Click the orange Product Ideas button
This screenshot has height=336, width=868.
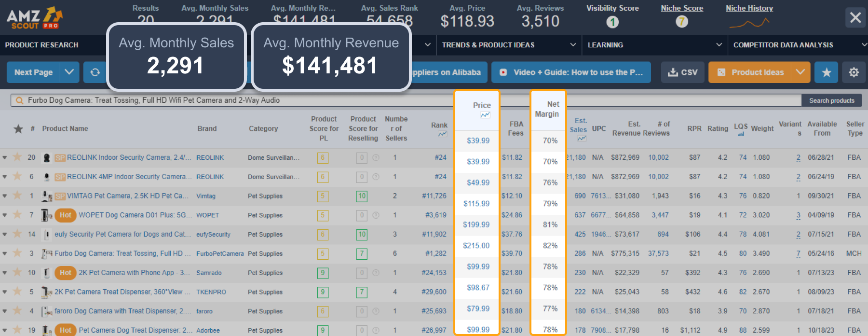click(750, 72)
